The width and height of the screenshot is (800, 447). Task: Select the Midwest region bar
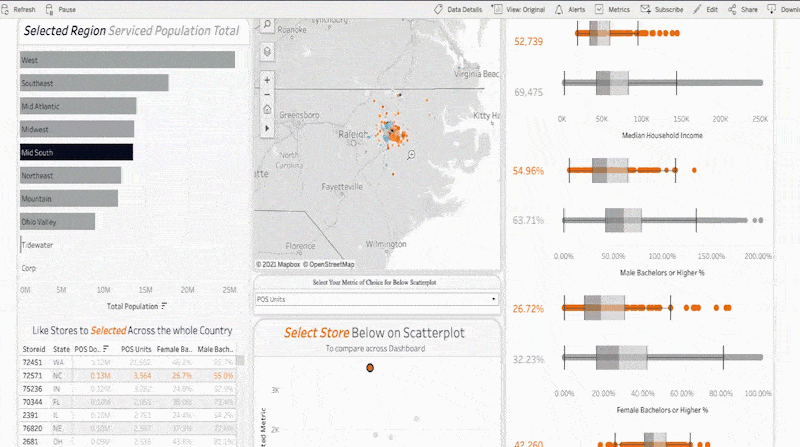pyautogui.click(x=77, y=129)
